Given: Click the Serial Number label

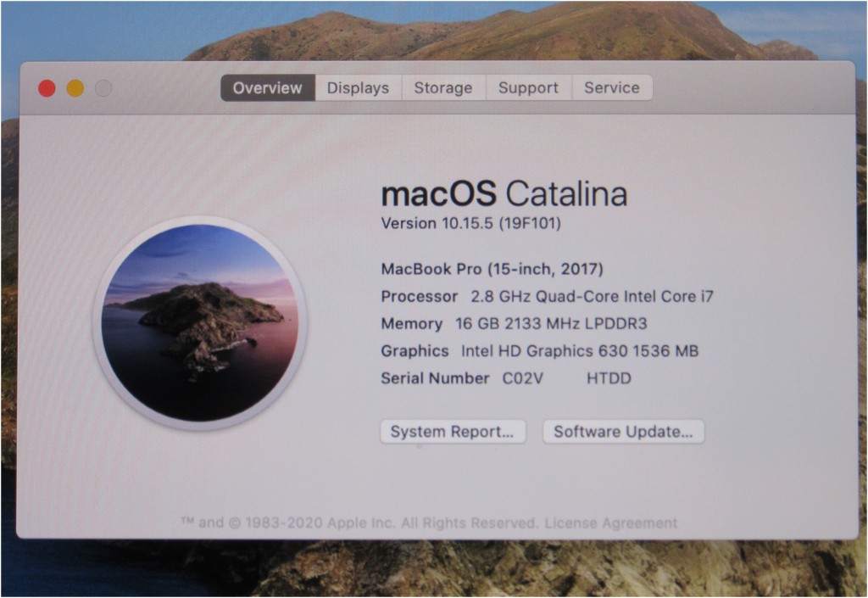Looking at the screenshot, I should (435, 378).
